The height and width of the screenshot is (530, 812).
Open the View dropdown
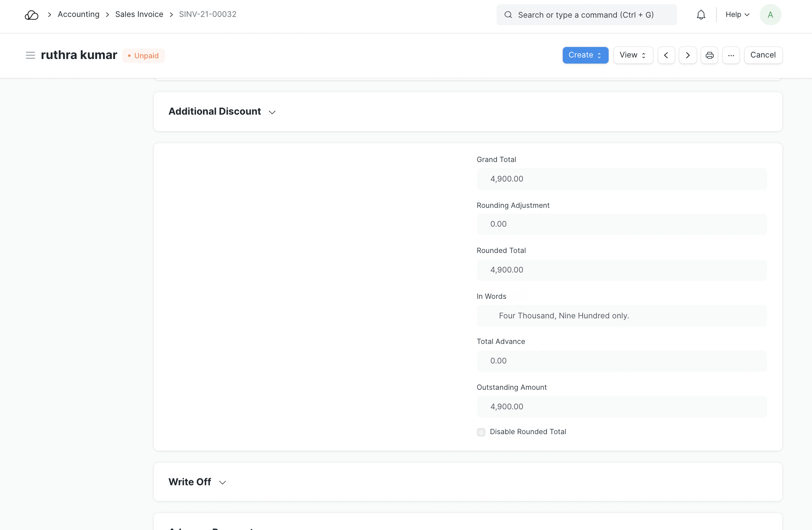[633, 55]
